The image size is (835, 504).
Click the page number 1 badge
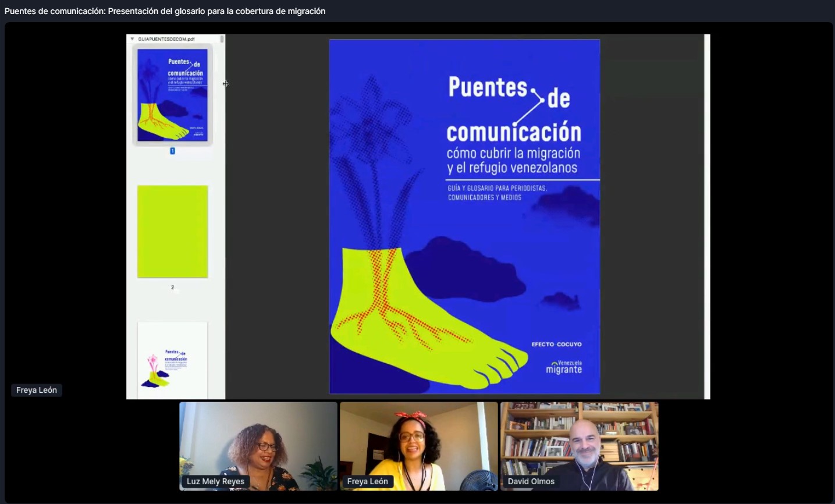[172, 151]
